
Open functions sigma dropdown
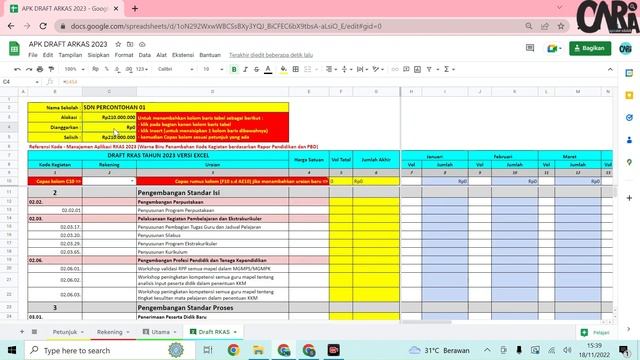click(x=449, y=69)
